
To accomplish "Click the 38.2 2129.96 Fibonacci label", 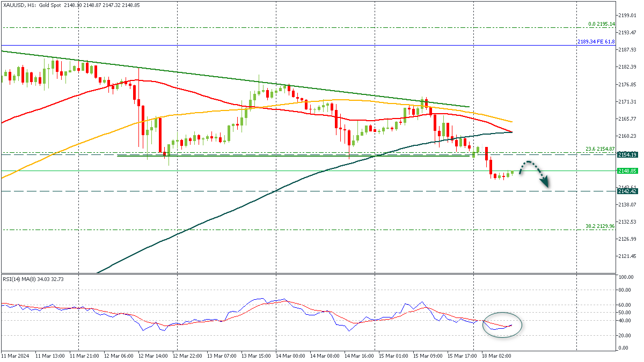I will tap(600, 226).
